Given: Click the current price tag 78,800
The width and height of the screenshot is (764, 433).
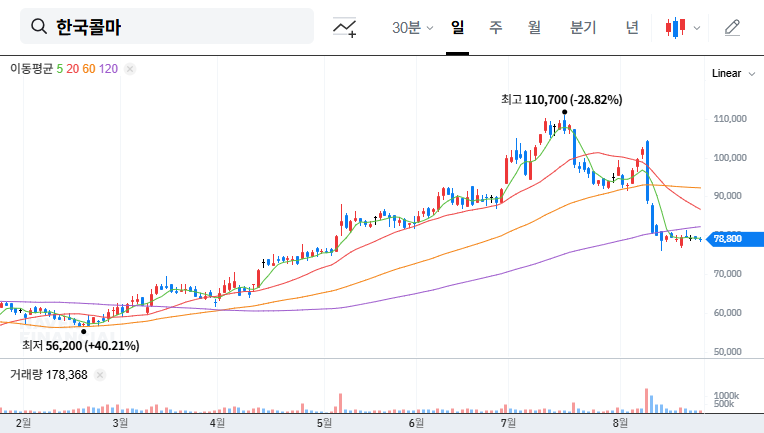Looking at the screenshot, I should [735, 239].
